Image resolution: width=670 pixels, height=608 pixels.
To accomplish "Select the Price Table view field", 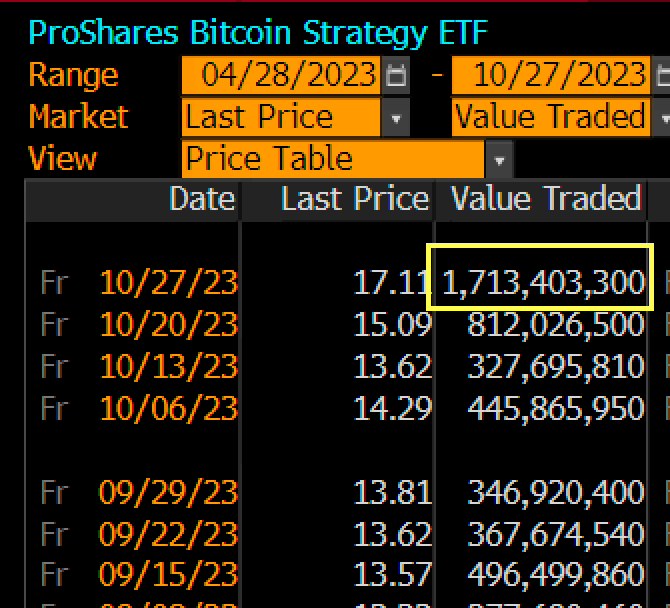I will tap(333, 160).
